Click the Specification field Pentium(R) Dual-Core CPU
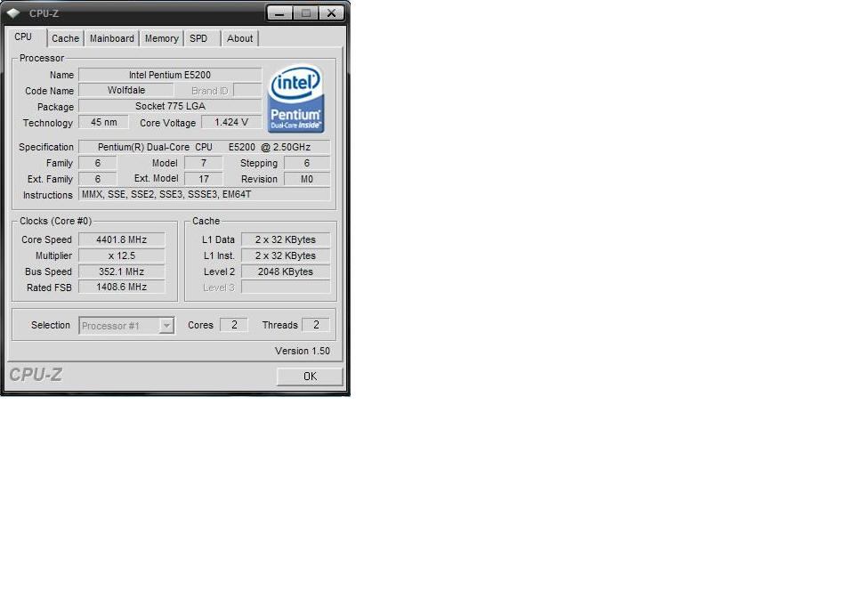The image size is (849, 616). point(204,147)
